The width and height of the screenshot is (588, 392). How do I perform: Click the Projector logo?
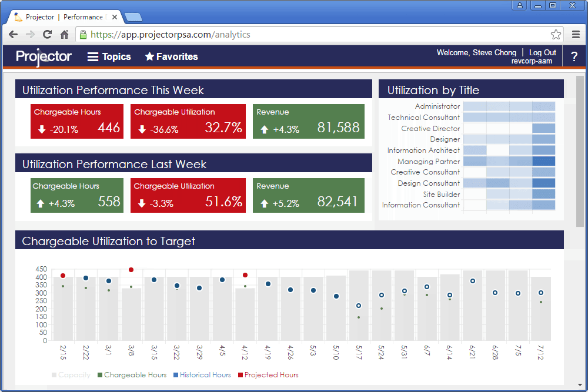tap(44, 57)
